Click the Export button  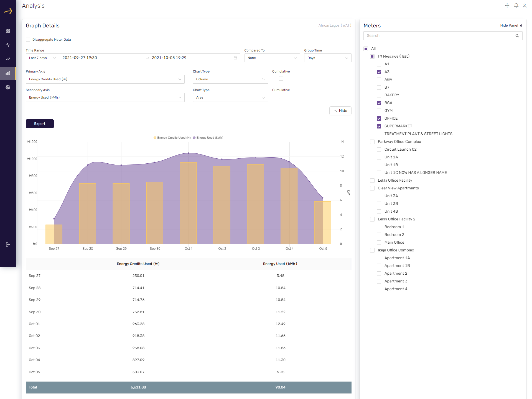pos(40,124)
